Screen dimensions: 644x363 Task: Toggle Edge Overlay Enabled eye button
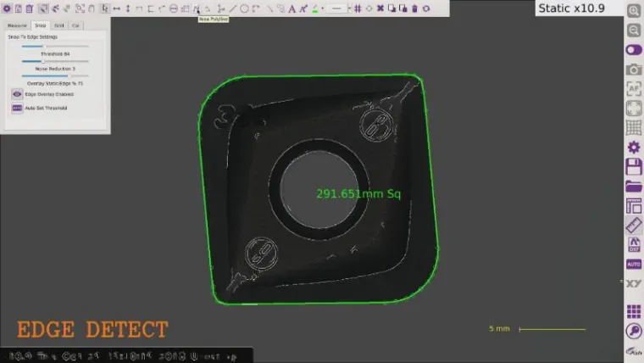pyautogui.click(x=17, y=94)
